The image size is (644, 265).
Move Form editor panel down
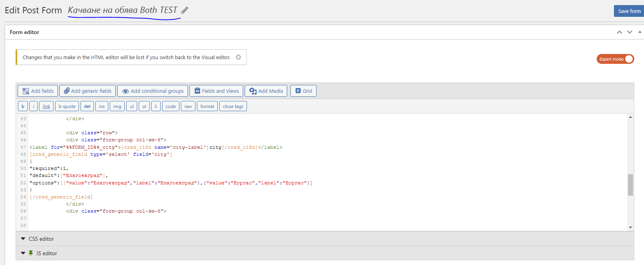click(x=630, y=32)
